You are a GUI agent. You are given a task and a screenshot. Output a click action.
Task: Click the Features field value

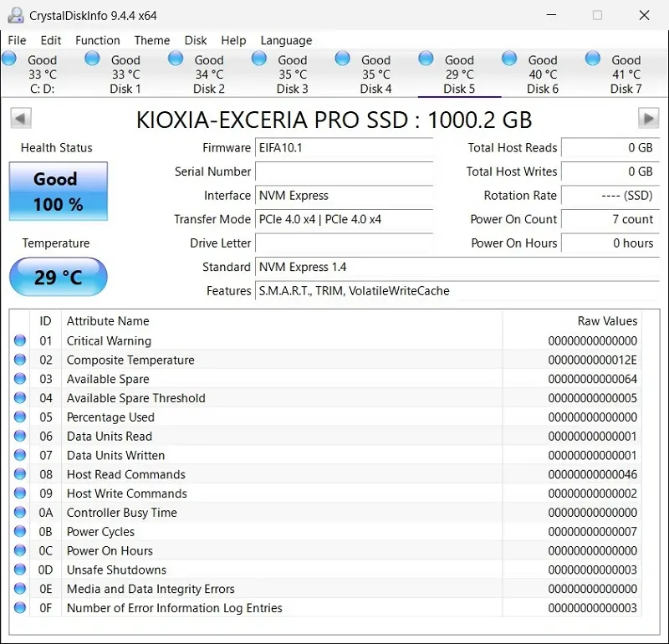(x=457, y=291)
